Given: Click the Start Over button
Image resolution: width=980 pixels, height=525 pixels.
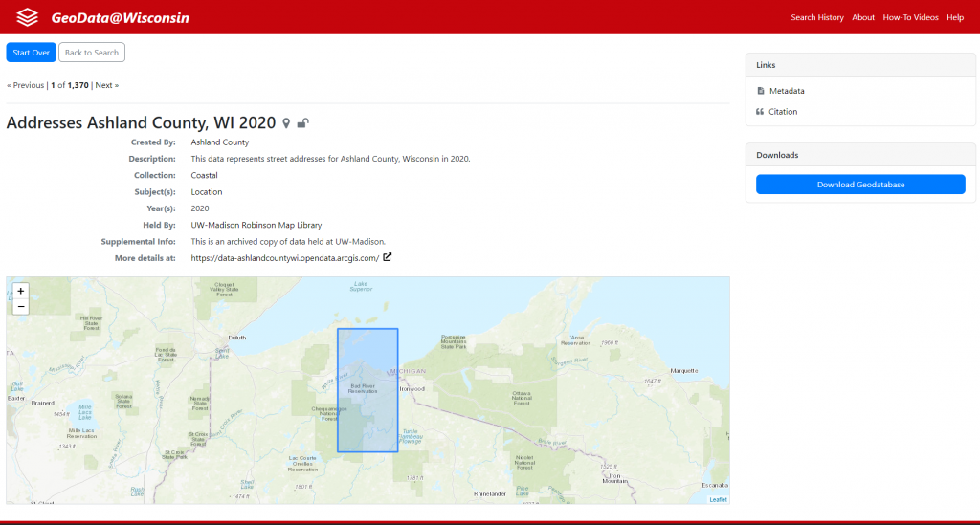Looking at the screenshot, I should click(32, 53).
